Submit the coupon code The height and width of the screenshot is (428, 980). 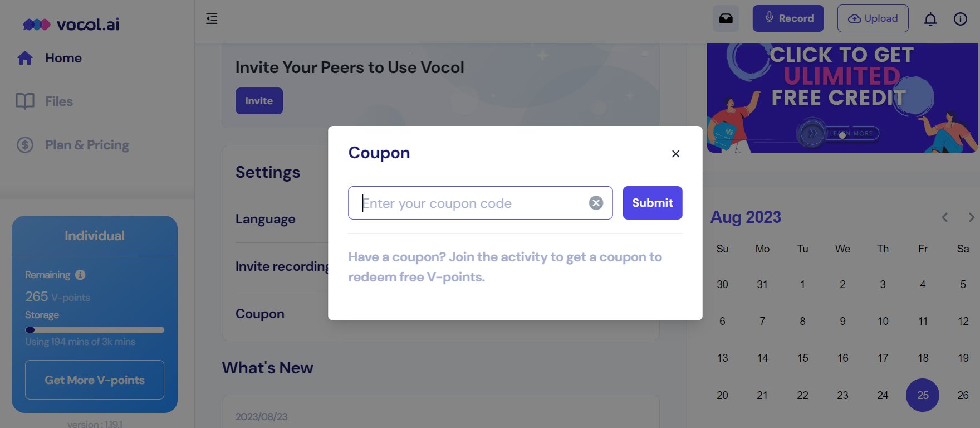[652, 203]
